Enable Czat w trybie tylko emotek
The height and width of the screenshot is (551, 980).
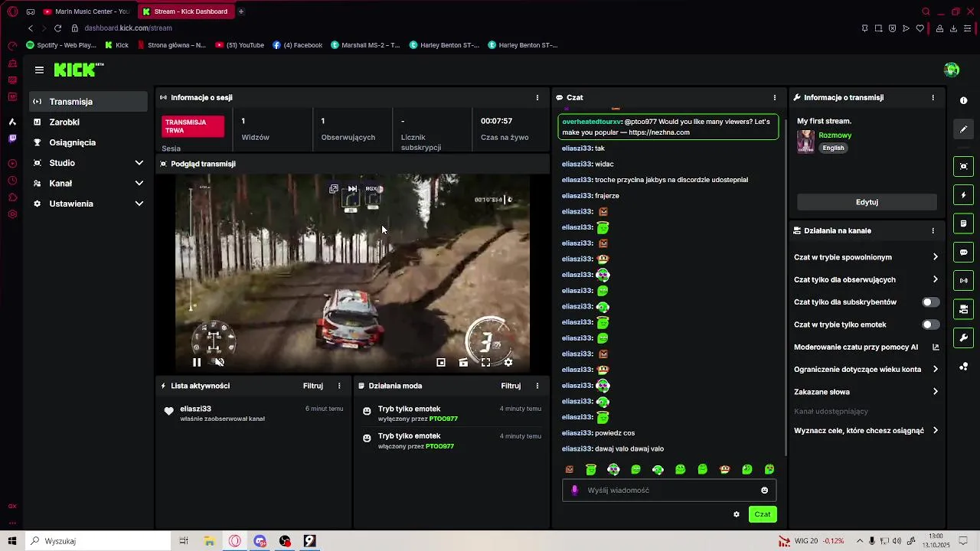[930, 324]
